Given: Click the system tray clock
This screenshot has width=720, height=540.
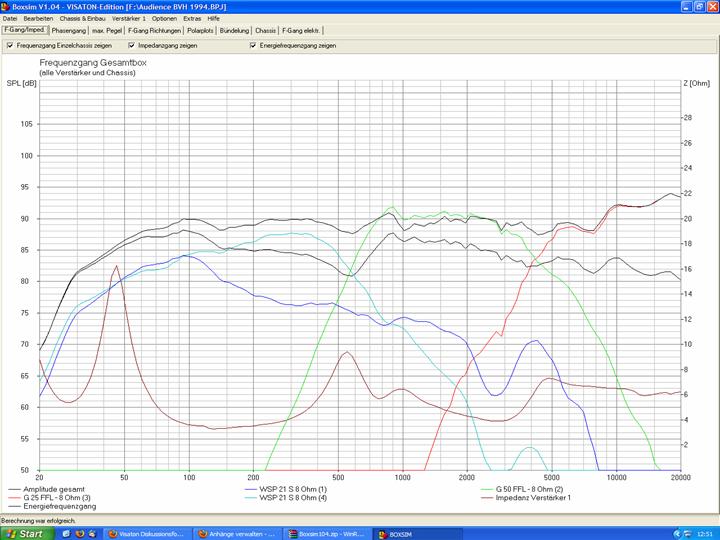Looking at the screenshot, I should tap(705, 533).
